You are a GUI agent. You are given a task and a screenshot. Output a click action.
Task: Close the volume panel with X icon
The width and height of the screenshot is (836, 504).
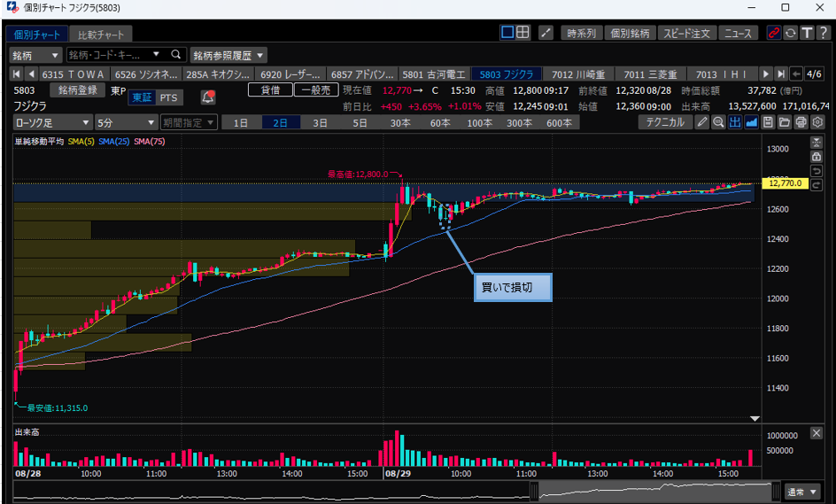coord(817,431)
